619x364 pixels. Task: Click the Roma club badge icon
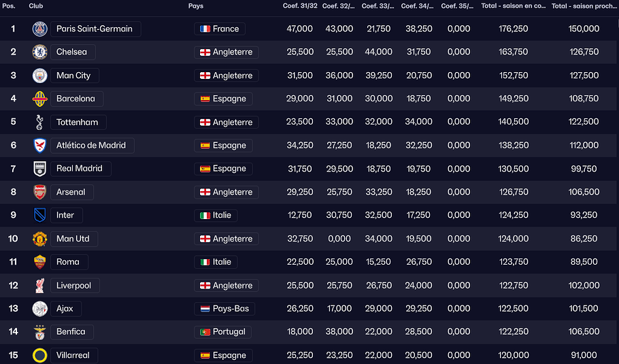[x=39, y=262]
